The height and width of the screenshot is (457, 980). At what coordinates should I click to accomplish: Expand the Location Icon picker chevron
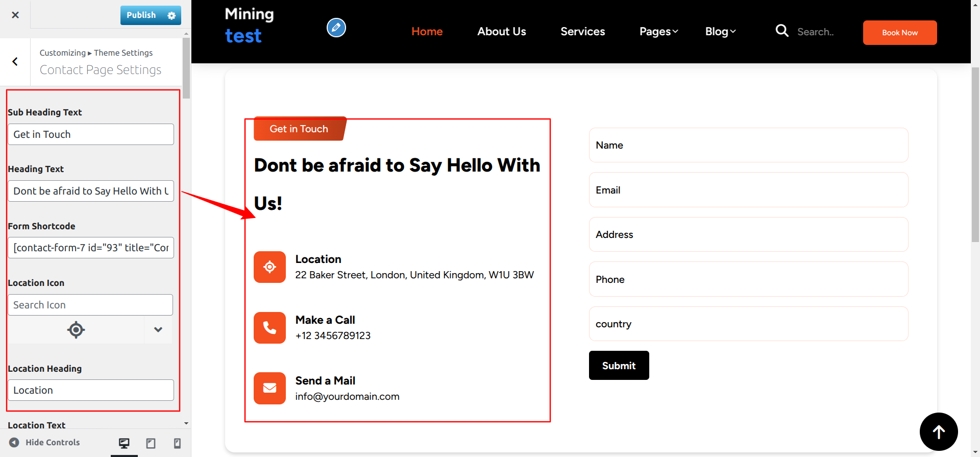tap(158, 330)
